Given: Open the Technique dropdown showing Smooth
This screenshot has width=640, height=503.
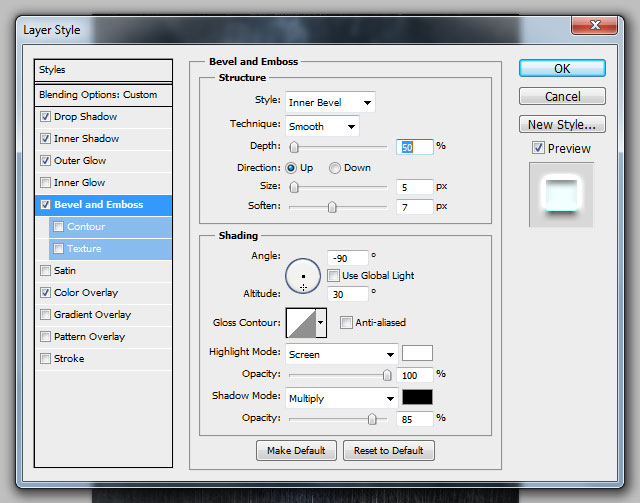Looking at the screenshot, I should [322, 126].
